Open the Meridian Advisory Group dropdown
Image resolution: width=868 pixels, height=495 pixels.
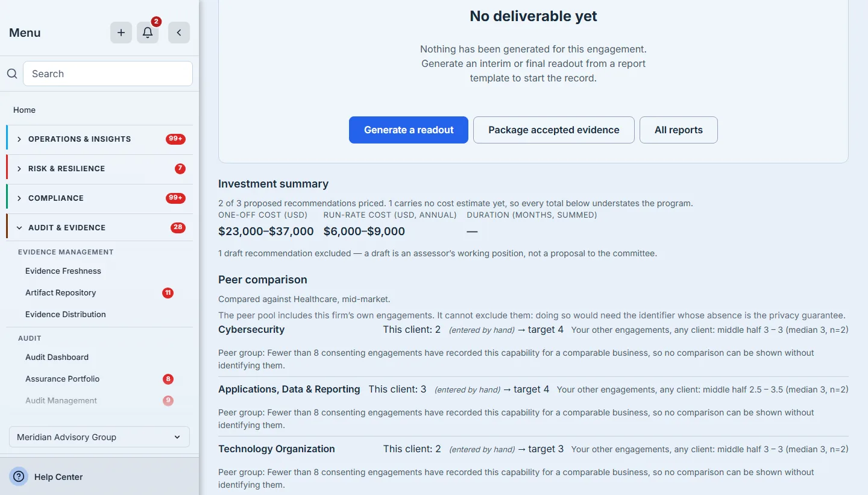tap(99, 437)
